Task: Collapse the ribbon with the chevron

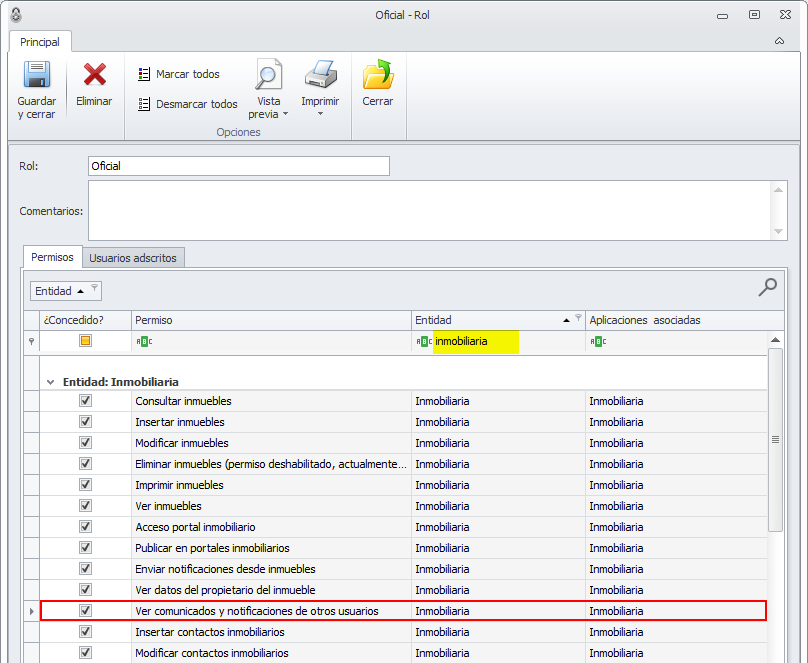Action: tap(779, 42)
